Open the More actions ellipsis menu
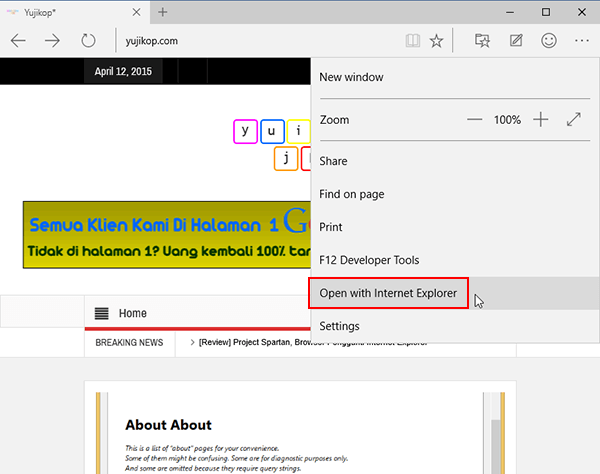The height and width of the screenshot is (474, 600). click(582, 40)
